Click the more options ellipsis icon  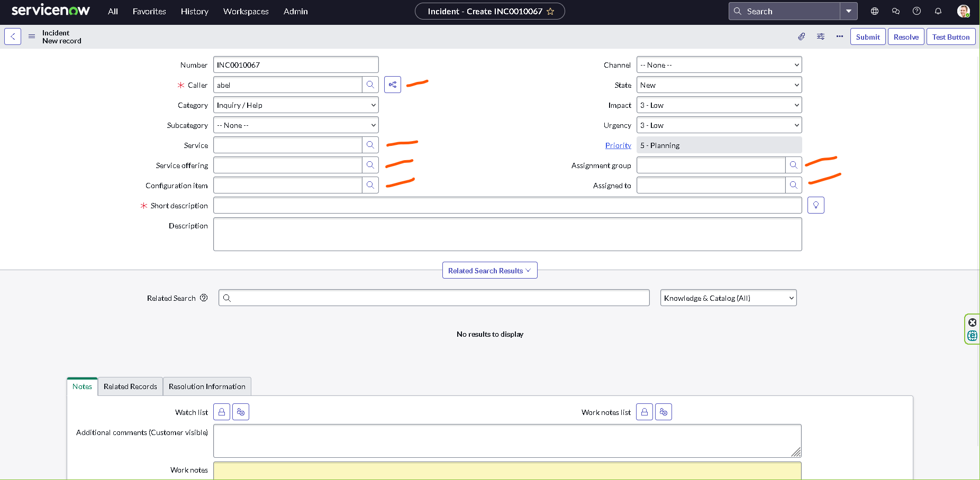tap(840, 36)
